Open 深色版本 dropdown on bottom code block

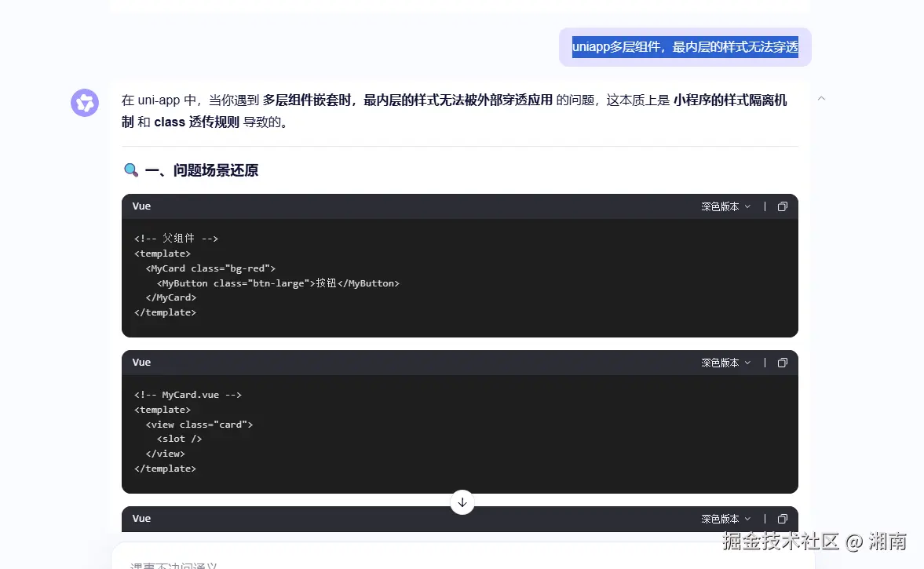(x=726, y=519)
